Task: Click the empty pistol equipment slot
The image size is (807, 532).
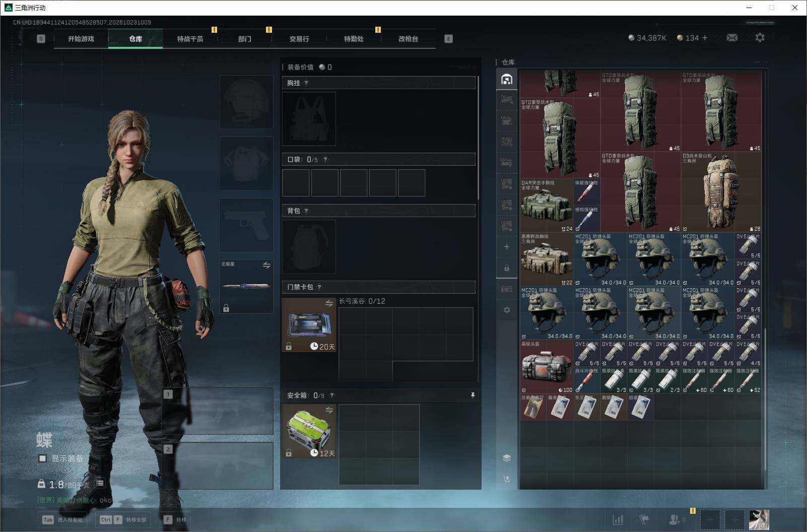Action: coord(246,225)
